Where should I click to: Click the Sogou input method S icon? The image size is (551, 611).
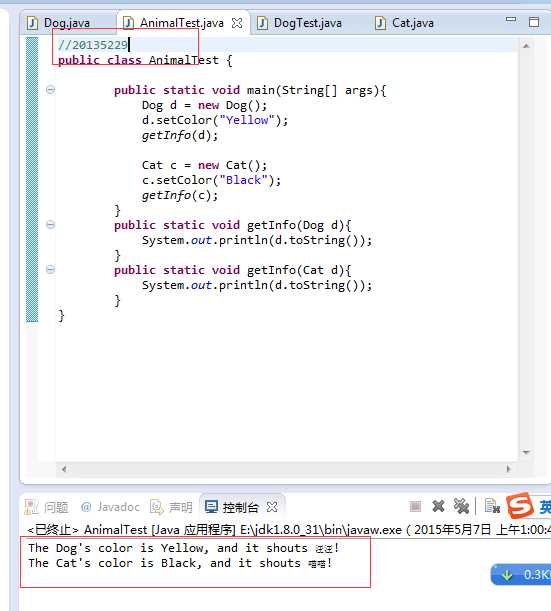520,505
